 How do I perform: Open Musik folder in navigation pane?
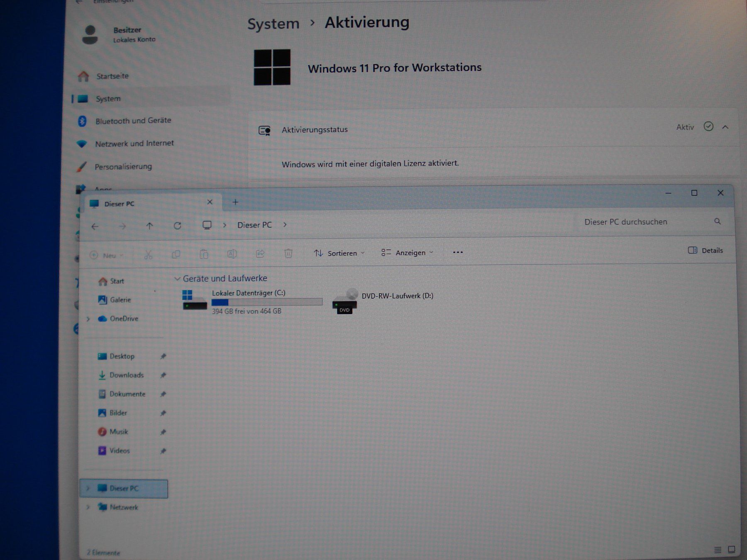pyautogui.click(x=112, y=432)
